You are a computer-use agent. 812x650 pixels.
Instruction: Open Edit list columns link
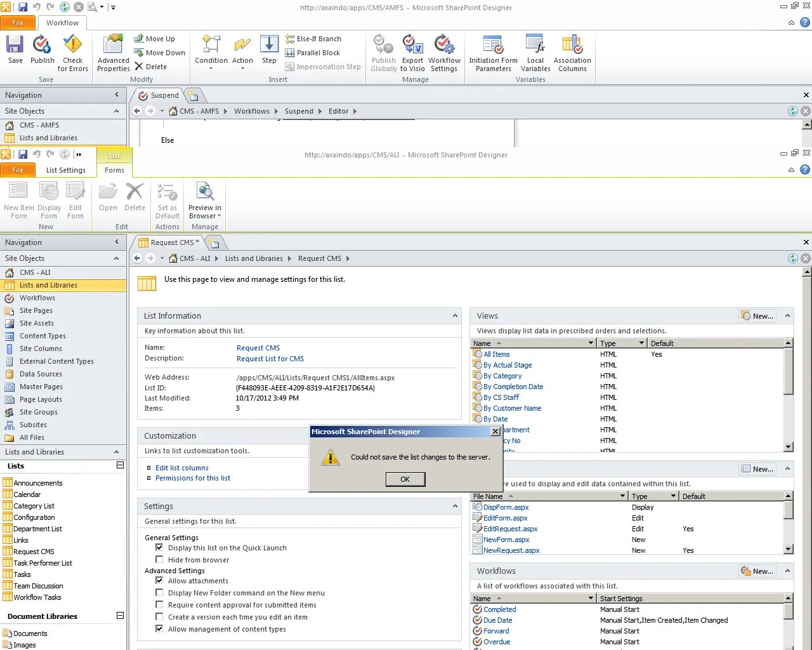click(x=182, y=468)
